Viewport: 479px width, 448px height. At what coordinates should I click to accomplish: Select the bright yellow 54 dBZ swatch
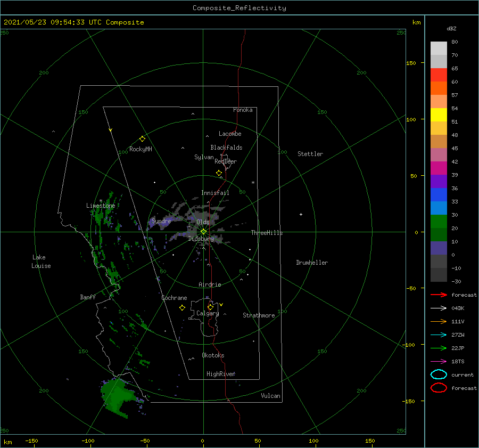[439, 115]
